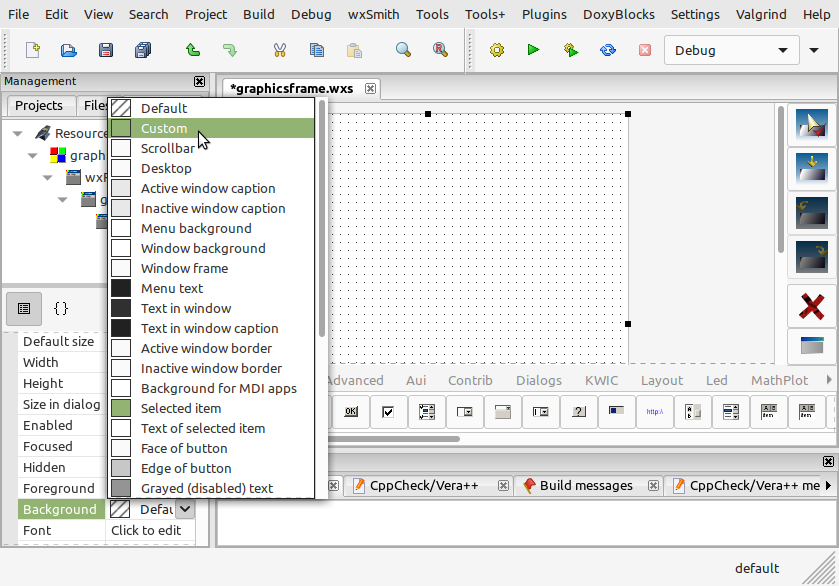Collapse the wxF... tree node
Image resolution: width=839 pixels, height=586 pixels.
48,178
